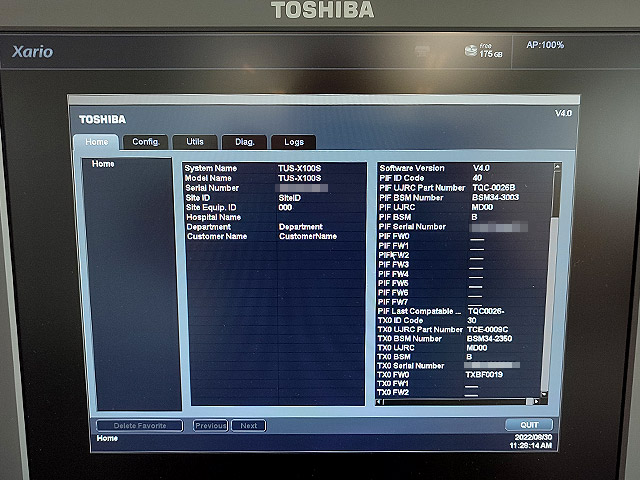Screen dimensions: 640x480
Task: Click the PIF Last Compatable row
Action: click(462, 311)
